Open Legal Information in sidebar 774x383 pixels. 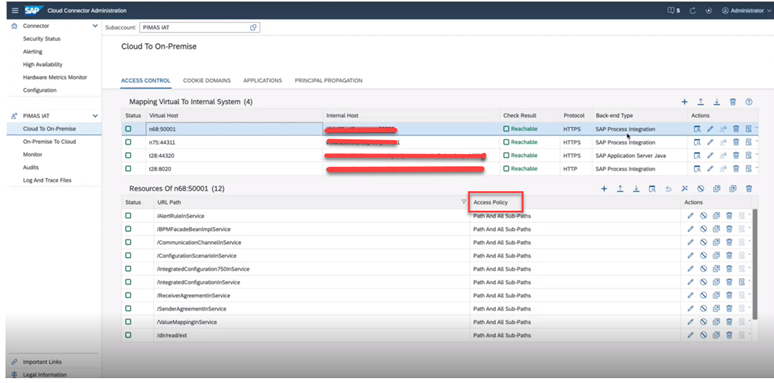click(x=44, y=375)
